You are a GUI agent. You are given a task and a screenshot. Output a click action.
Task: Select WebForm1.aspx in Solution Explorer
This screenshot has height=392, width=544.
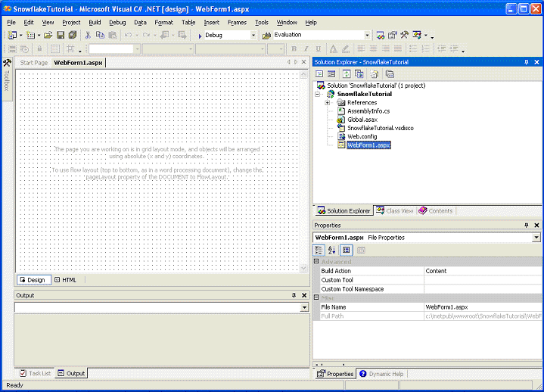coord(368,145)
